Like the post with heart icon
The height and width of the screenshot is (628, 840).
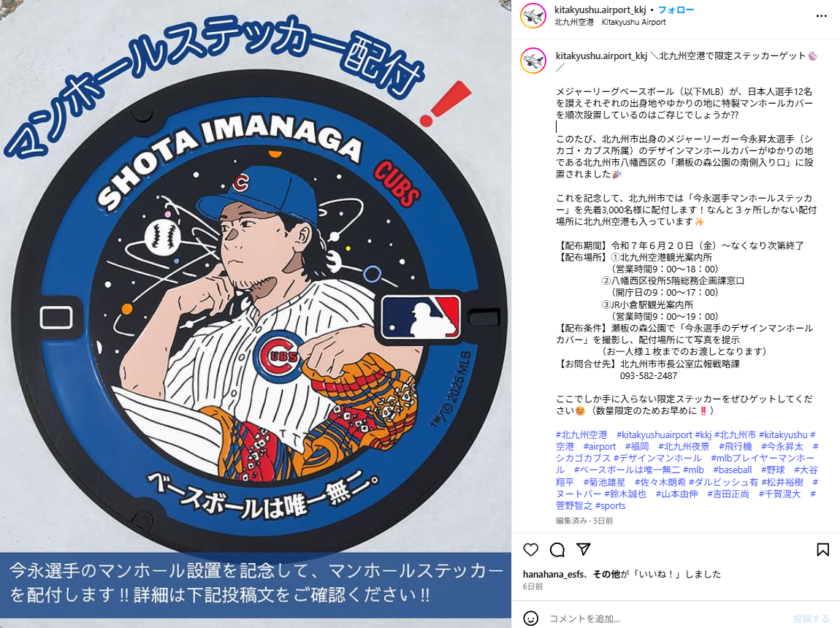click(x=530, y=550)
